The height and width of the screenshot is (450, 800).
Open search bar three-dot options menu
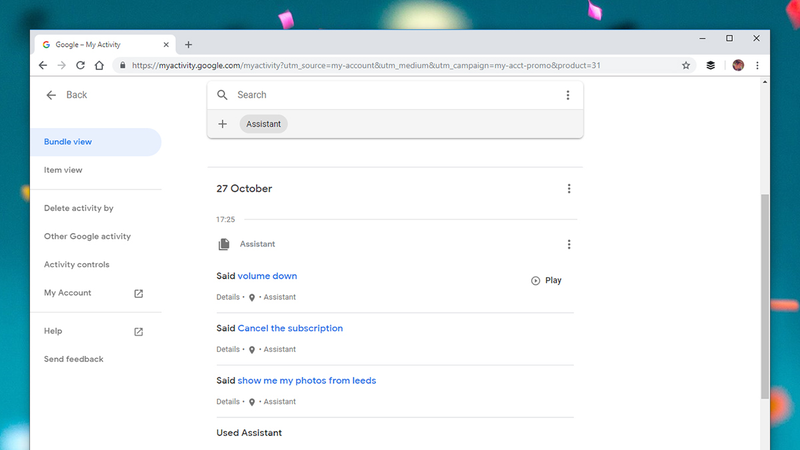pos(567,95)
